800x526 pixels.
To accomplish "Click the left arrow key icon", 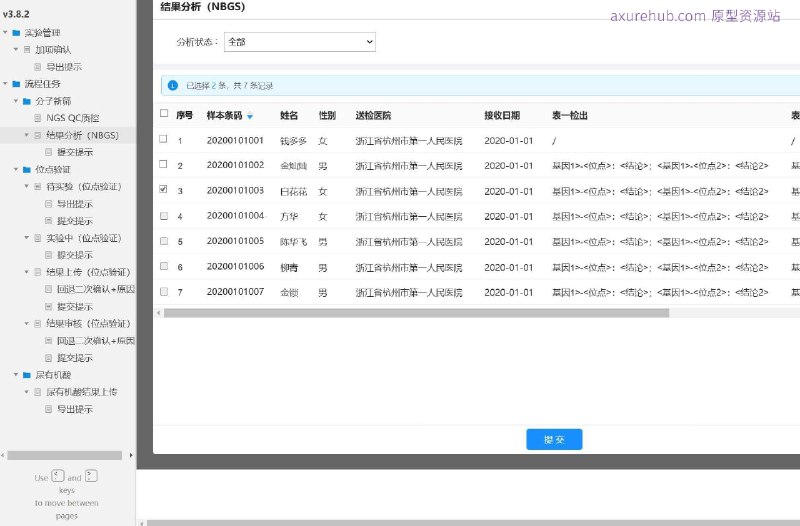I will click(x=58, y=476).
